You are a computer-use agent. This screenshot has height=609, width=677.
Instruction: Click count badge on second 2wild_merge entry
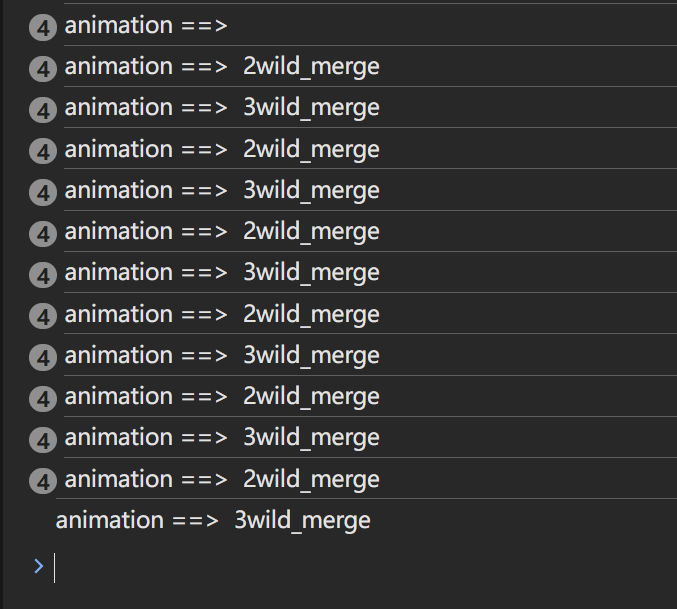(x=43, y=151)
